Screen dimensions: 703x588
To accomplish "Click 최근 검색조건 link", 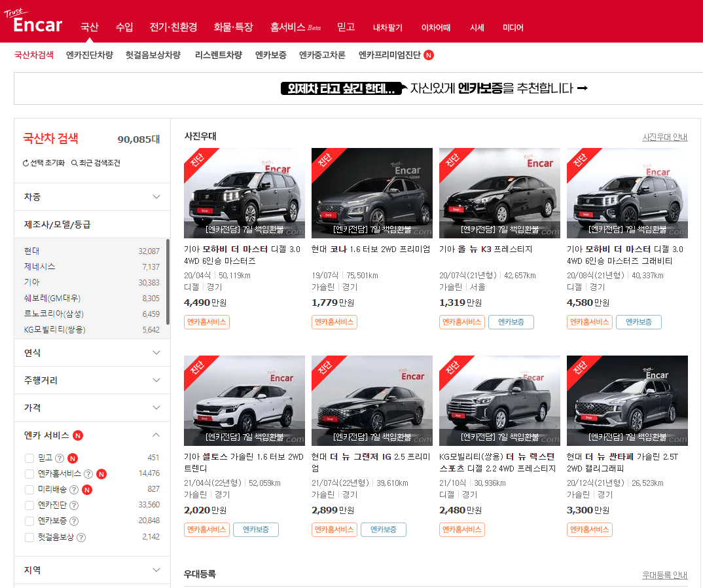I will click(96, 163).
